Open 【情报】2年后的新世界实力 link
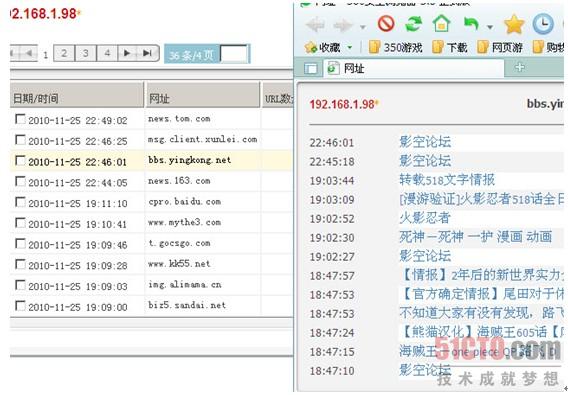The height and width of the screenshot is (395, 568). 481,275
